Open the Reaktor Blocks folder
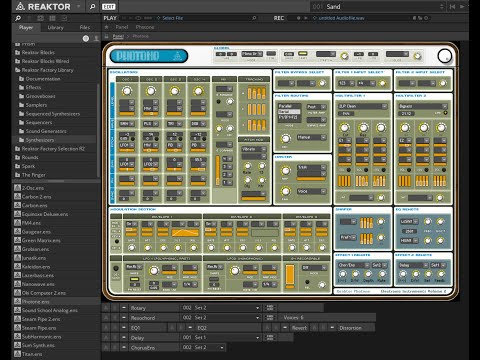 38,52
